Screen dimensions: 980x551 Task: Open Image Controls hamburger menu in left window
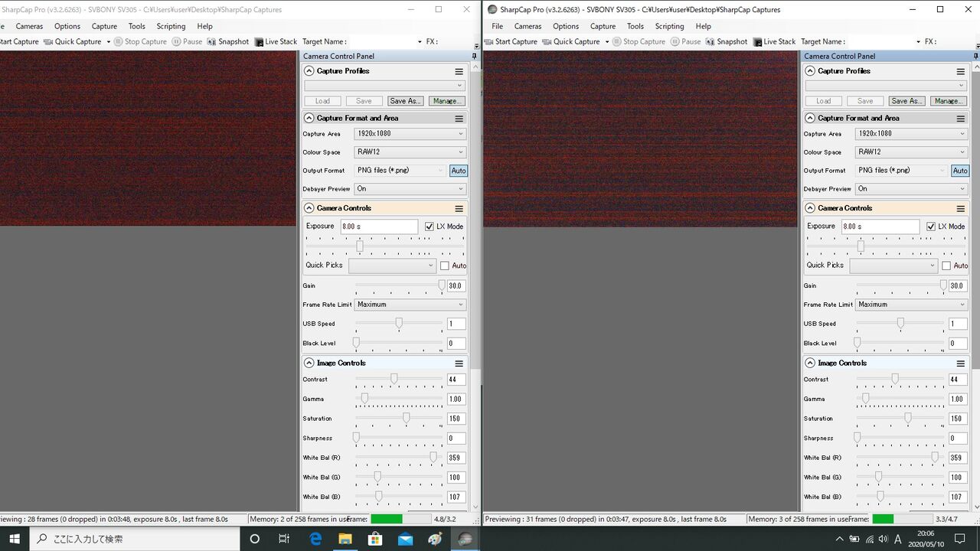click(459, 364)
